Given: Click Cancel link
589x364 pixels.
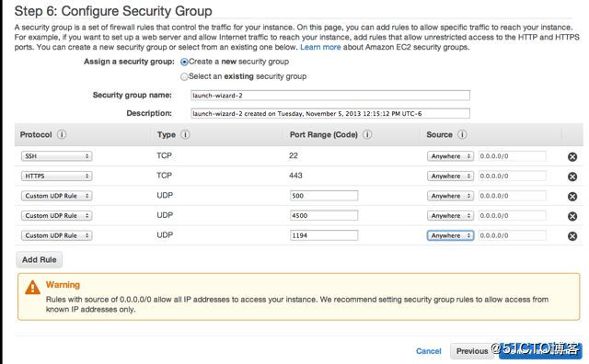Looking at the screenshot, I should click(x=428, y=351).
